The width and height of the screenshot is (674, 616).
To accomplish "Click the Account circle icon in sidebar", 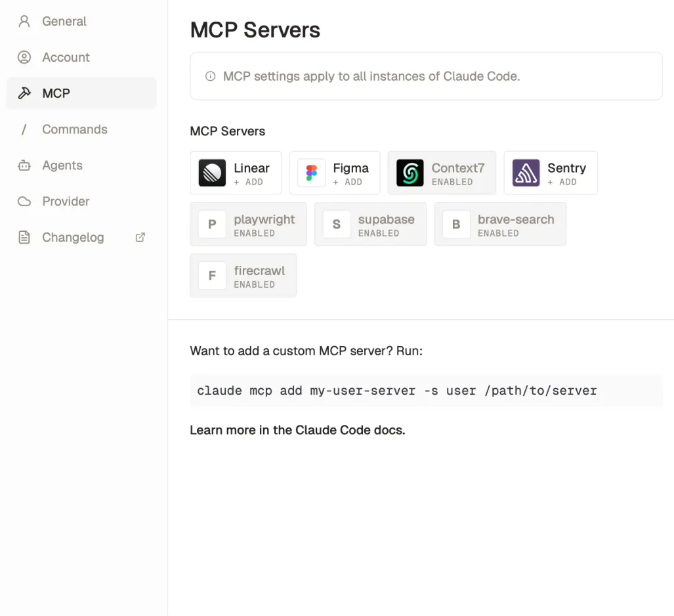I will pyautogui.click(x=24, y=57).
